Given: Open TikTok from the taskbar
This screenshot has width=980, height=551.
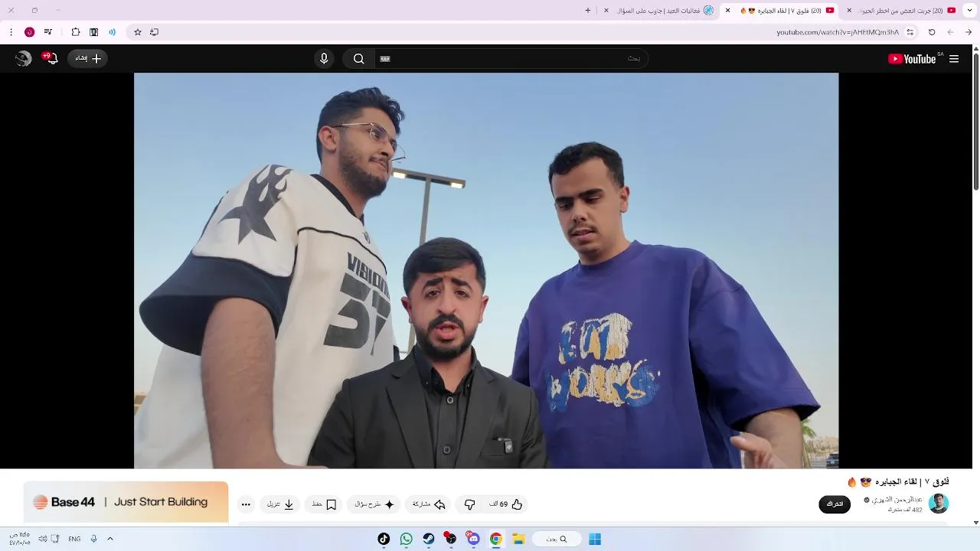Looking at the screenshot, I should click(384, 539).
